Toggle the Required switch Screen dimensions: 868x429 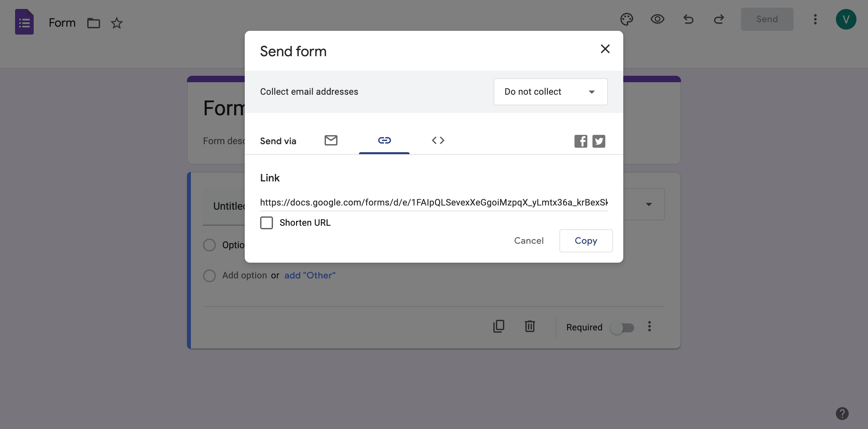point(622,328)
